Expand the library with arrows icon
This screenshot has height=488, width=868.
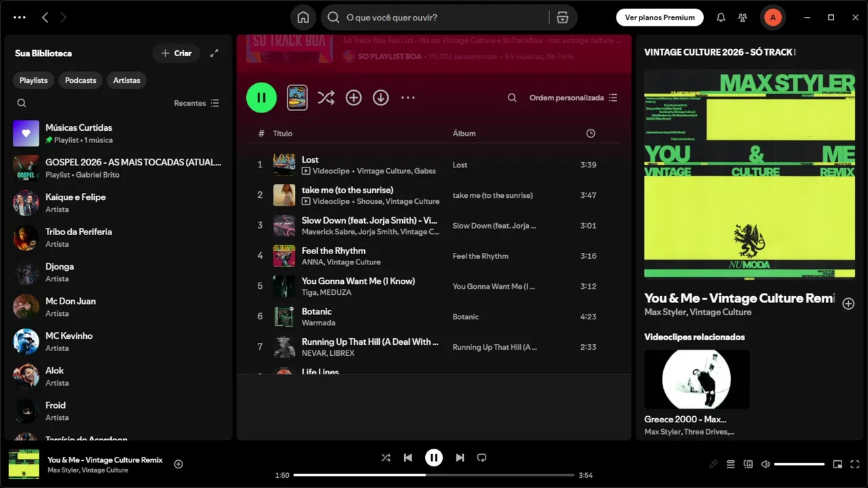pyautogui.click(x=214, y=53)
